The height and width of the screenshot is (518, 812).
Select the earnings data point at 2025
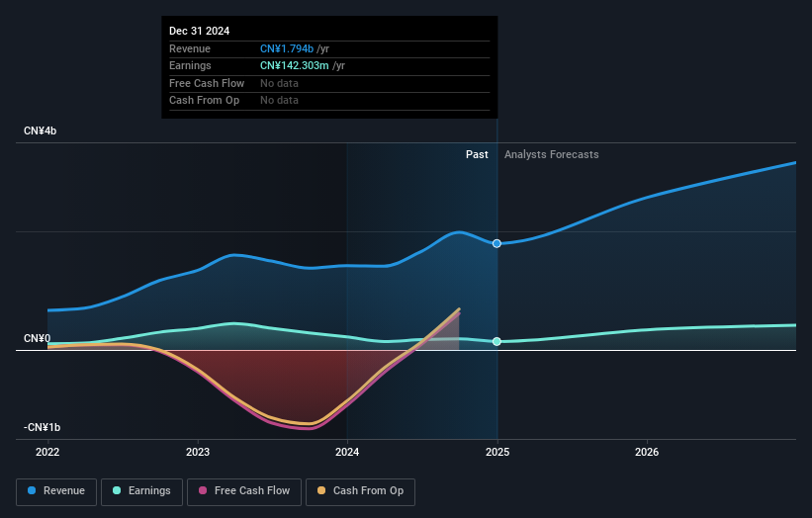(x=496, y=341)
